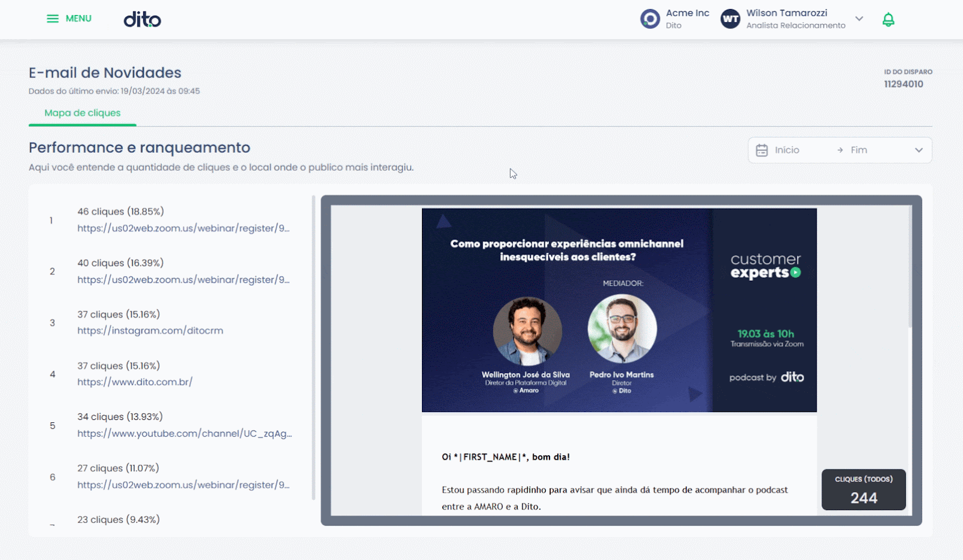Image resolution: width=963 pixels, height=560 pixels.
Task: Open zoom webinar link with 27 cliques
Action: pos(184,485)
